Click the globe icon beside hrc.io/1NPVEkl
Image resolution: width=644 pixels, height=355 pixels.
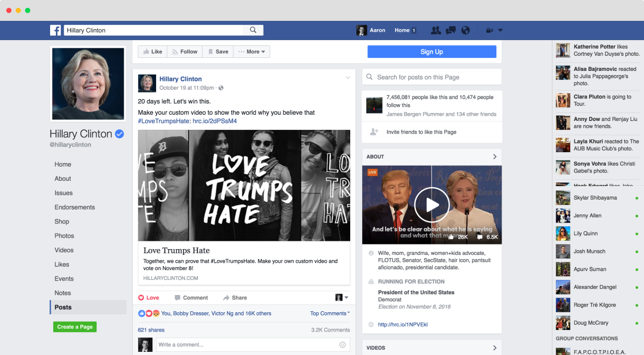(x=371, y=325)
